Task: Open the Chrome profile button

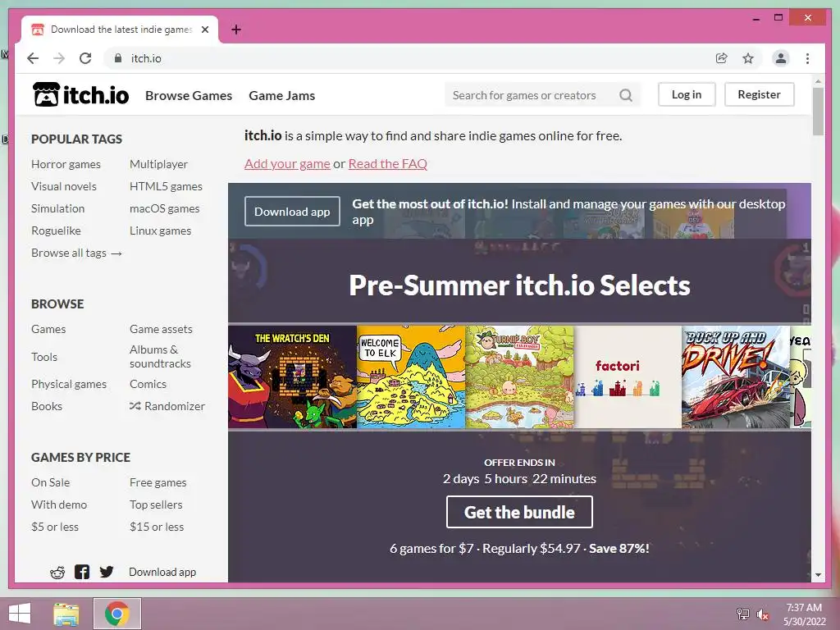Action: point(781,58)
